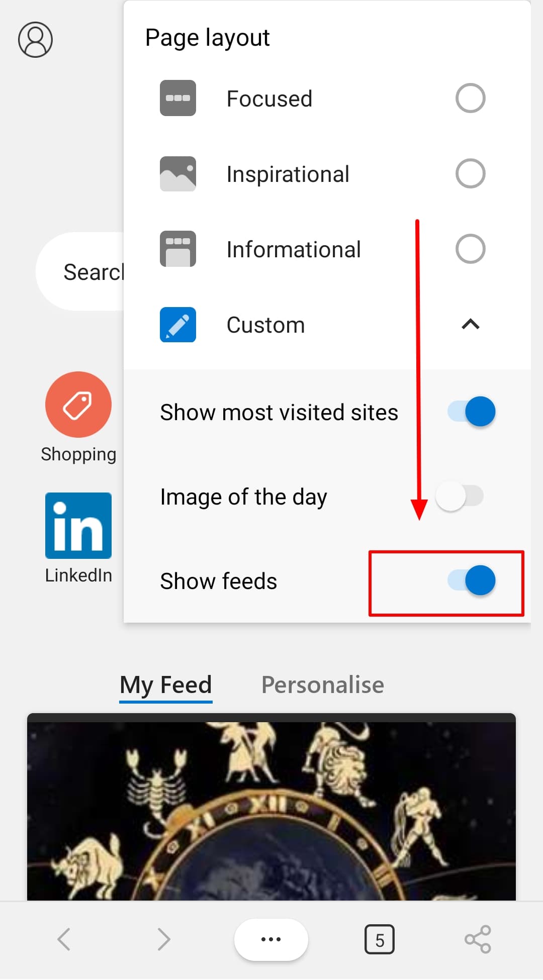Navigate back using the back arrow
The width and height of the screenshot is (543, 980).
pos(64,939)
